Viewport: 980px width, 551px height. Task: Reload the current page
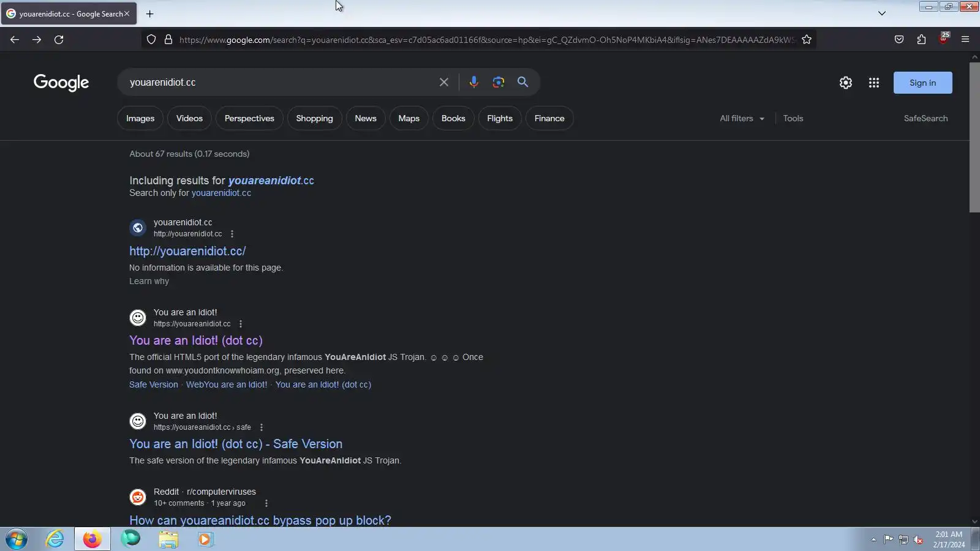[x=59, y=40]
